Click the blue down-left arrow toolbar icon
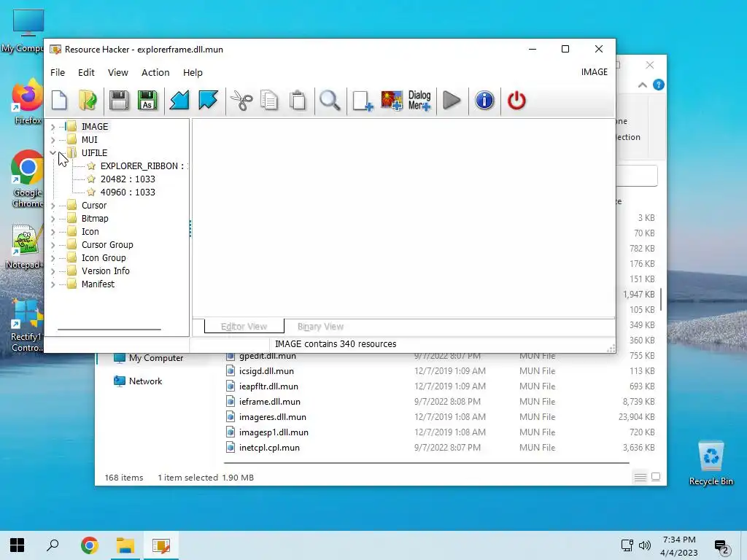The width and height of the screenshot is (747, 560). pos(179,101)
